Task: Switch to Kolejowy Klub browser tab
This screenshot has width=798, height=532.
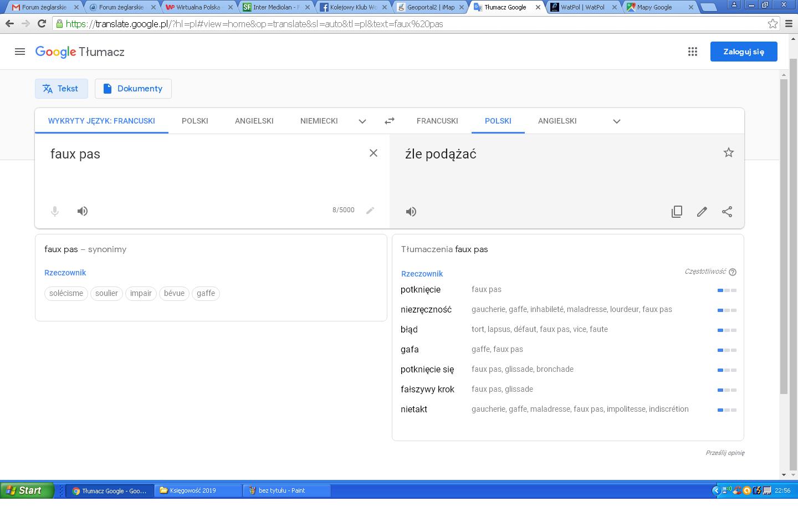Action: (x=352, y=7)
